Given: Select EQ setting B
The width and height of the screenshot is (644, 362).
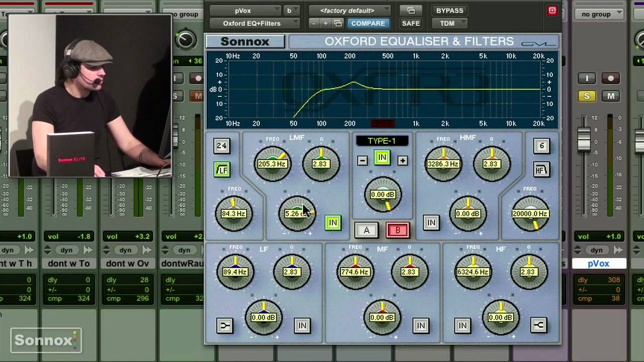Looking at the screenshot, I should coord(397,230).
